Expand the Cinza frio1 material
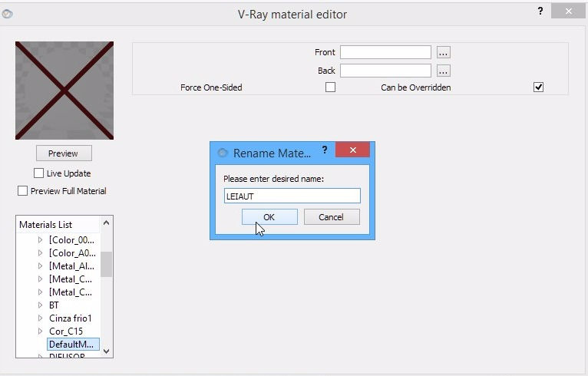This screenshot has height=376, width=588. click(x=40, y=318)
